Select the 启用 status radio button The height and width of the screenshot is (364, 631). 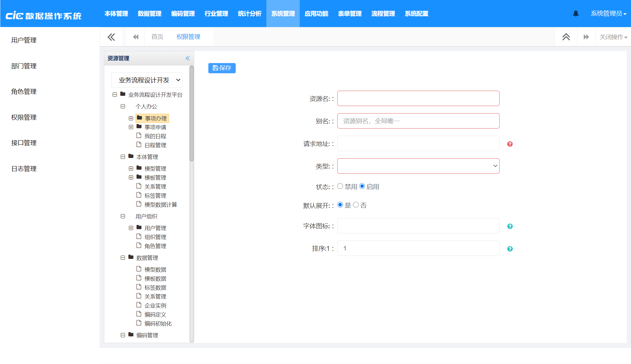click(x=362, y=186)
